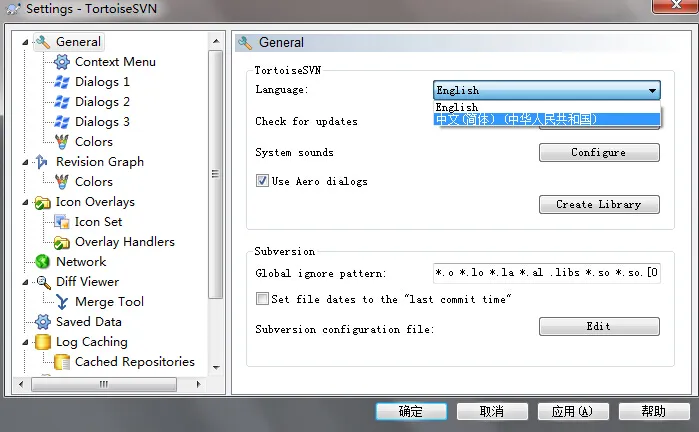Click the Dialogs 3 icon
Viewport: 699px width, 432px height.
(x=62, y=122)
